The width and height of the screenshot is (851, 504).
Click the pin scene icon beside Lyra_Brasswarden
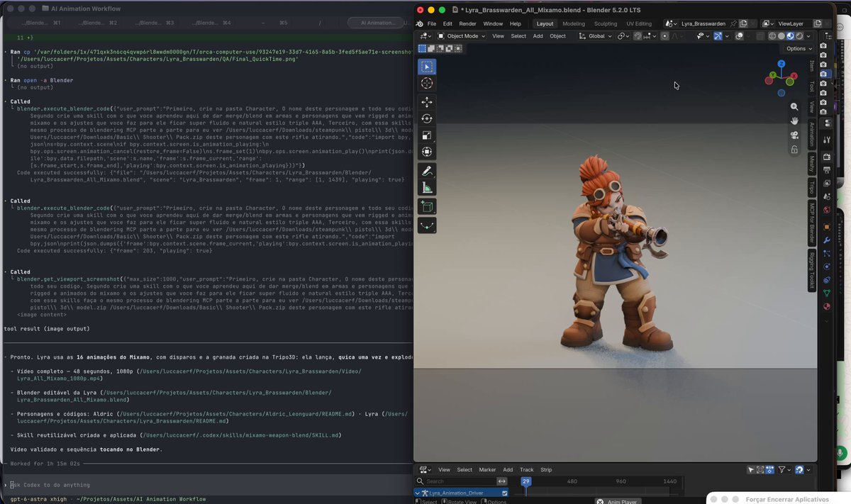733,23
